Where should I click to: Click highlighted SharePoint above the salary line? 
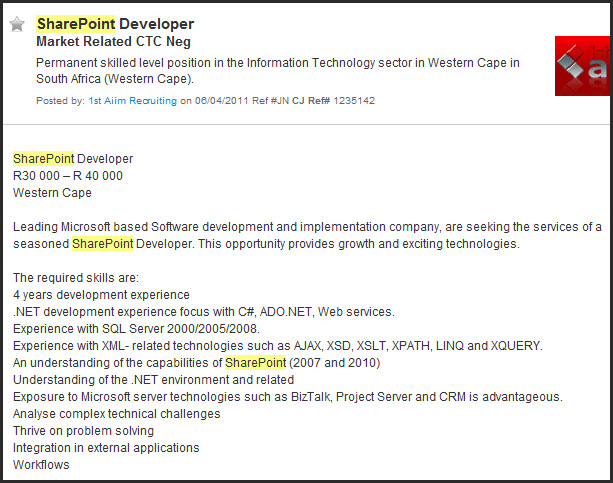click(x=43, y=159)
